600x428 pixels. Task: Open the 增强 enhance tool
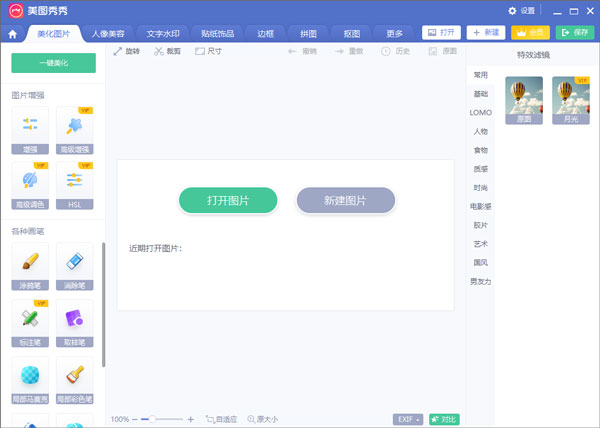30,130
